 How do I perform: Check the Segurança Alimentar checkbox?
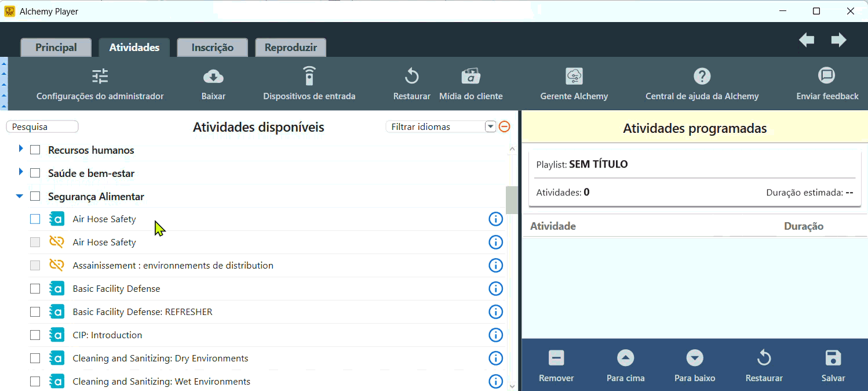(x=35, y=196)
